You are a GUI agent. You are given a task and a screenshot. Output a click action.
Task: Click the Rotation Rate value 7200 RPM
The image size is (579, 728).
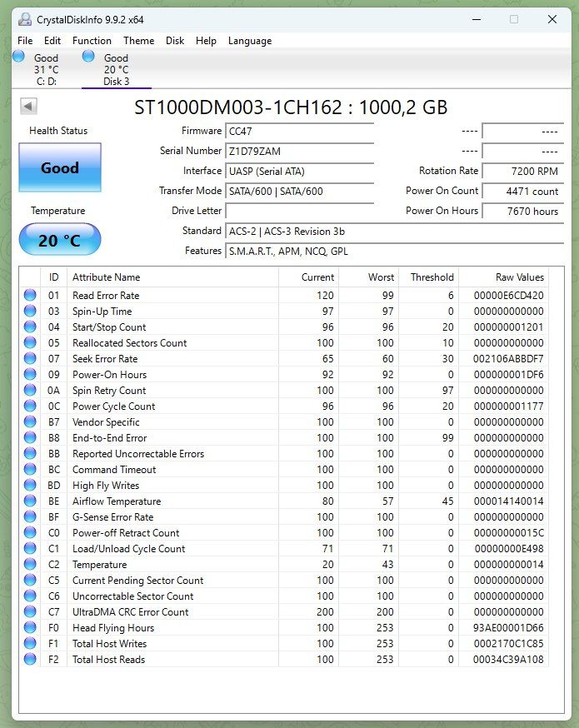523,172
